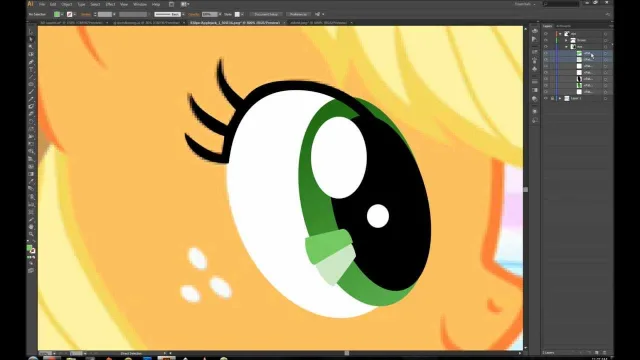Open the top icon in collapsed panel dock
Image resolution: width=640 pixels, height=360 pixels.
(535, 31)
